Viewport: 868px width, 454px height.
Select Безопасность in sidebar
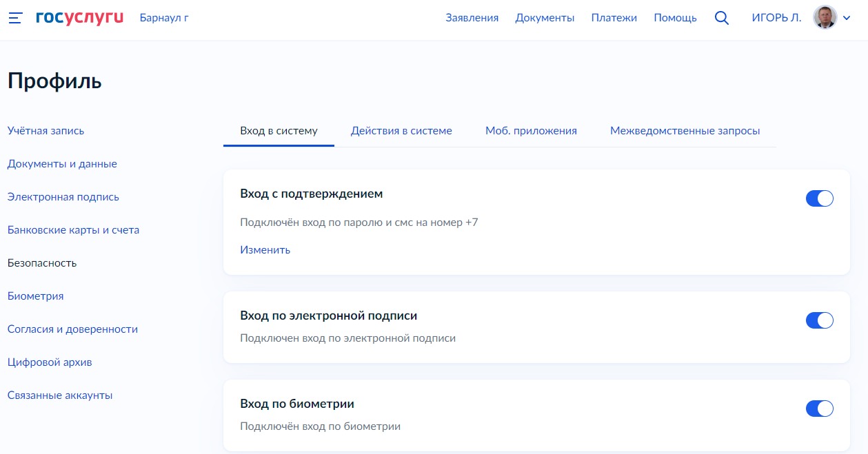pyautogui.click(x=42, y=263)
